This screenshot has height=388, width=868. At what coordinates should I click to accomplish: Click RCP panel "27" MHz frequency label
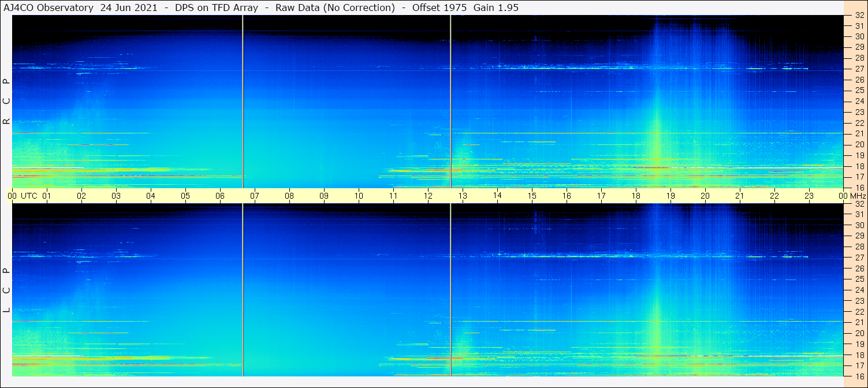click(859, 69)
